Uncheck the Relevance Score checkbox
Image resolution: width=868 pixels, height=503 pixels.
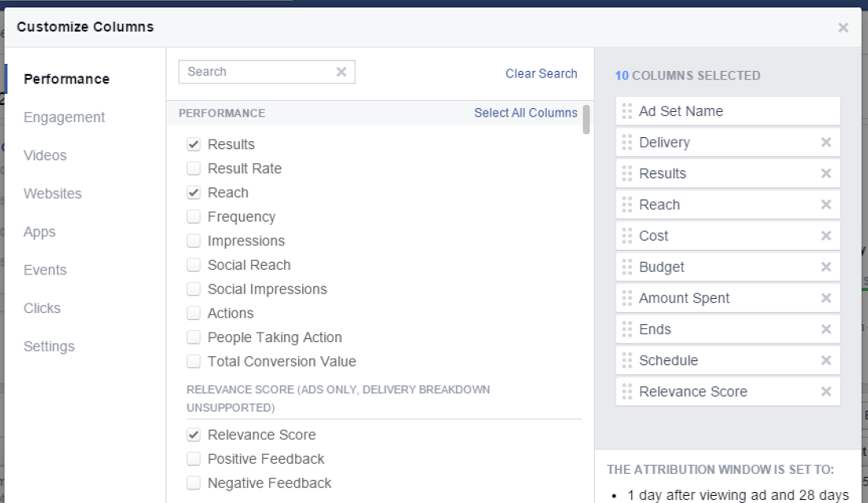(x=193, y=435)
